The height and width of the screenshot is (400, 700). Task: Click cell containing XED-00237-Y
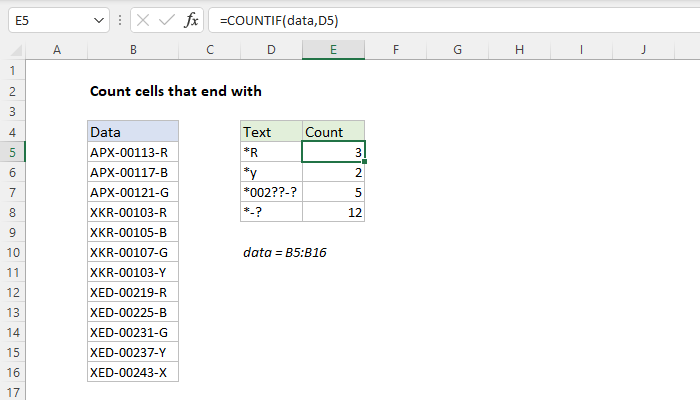[133, 353]
